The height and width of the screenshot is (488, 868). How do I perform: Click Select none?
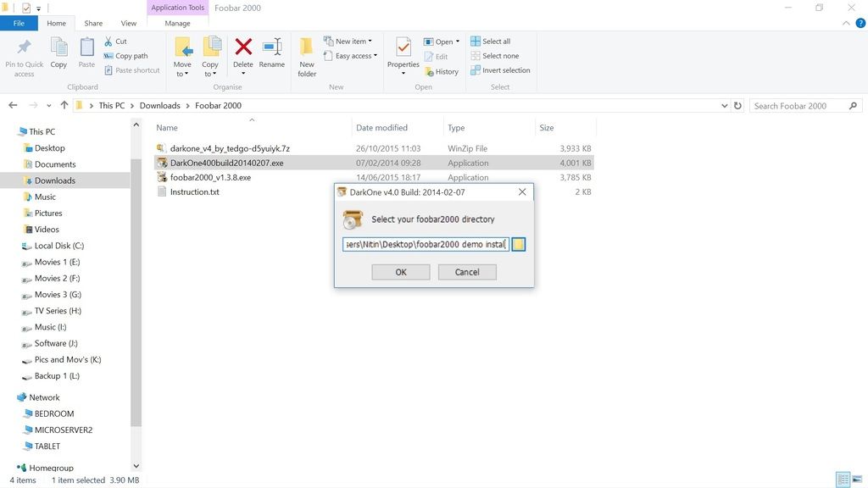(495, 56)
